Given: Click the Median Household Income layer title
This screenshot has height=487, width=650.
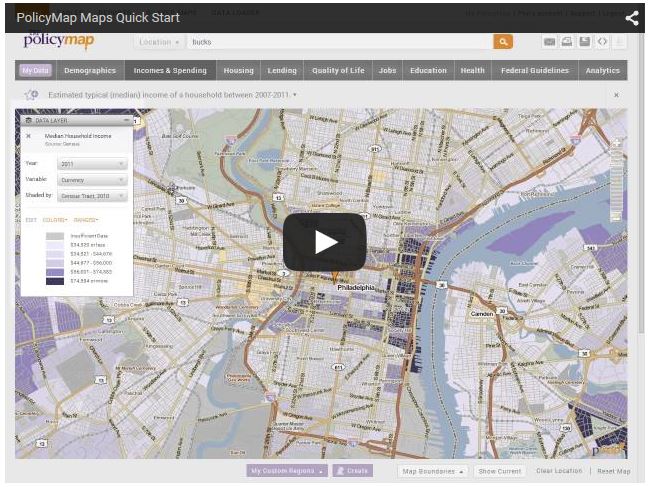Looking at the screenshot, I should click(x=78, y=136).
